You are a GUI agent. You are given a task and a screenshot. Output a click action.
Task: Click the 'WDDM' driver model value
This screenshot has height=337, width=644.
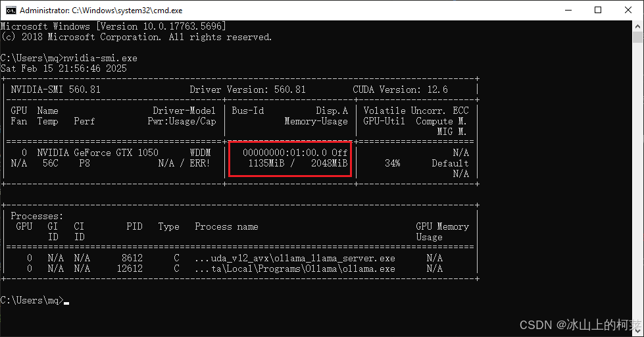pyautogui.click(x=201, y=153)
